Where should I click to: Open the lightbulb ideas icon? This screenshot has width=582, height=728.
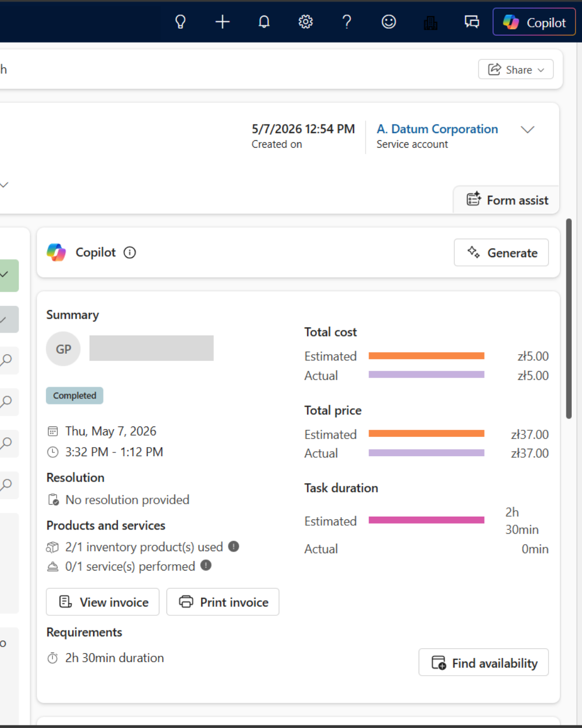(x=181, y=22)
